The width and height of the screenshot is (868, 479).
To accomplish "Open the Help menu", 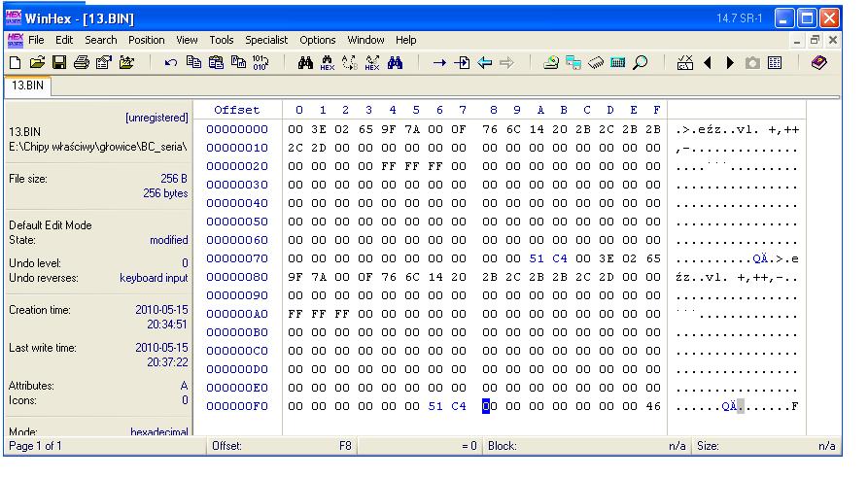I will pyautogui.click(x=405, y=40).
